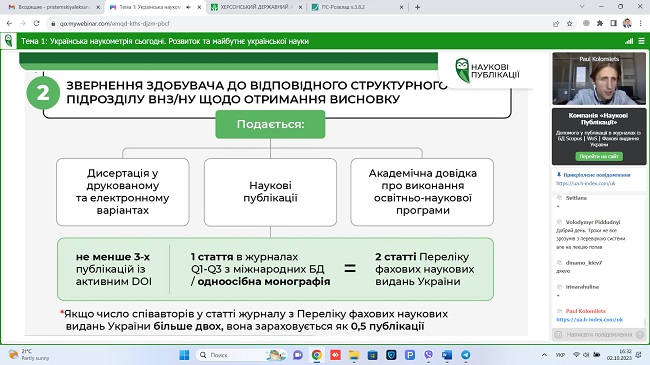Open Google Chrome from the taskbar
This screenshot has width=650, height=365.
point(317,355)
